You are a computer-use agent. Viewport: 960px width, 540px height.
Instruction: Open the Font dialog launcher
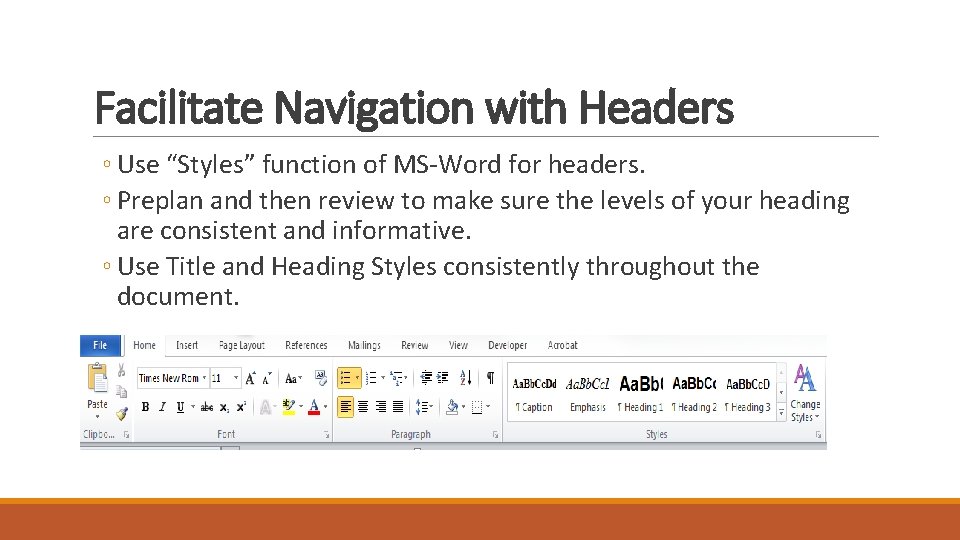tap(326, 435)
